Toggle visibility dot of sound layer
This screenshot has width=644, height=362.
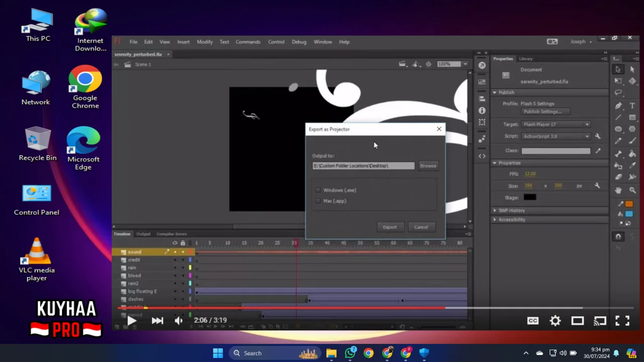(x=175, y=252)
